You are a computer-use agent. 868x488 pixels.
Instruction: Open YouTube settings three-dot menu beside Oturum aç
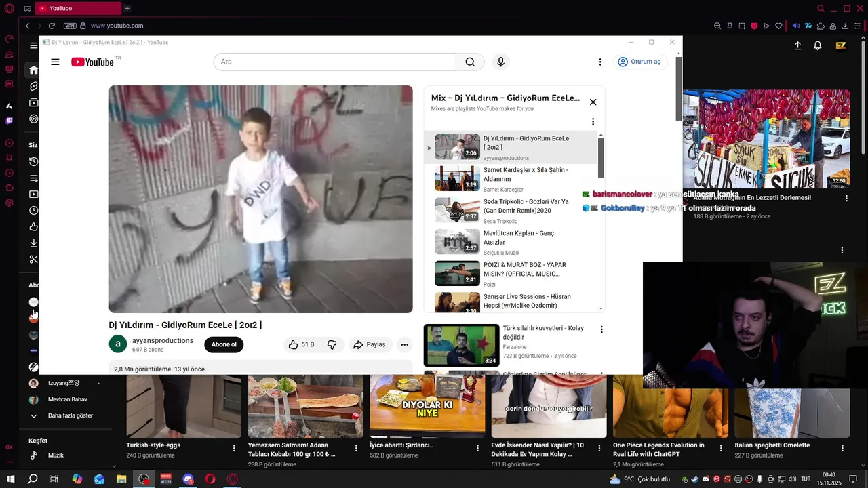pyautogui.click(x=600, y=62)
